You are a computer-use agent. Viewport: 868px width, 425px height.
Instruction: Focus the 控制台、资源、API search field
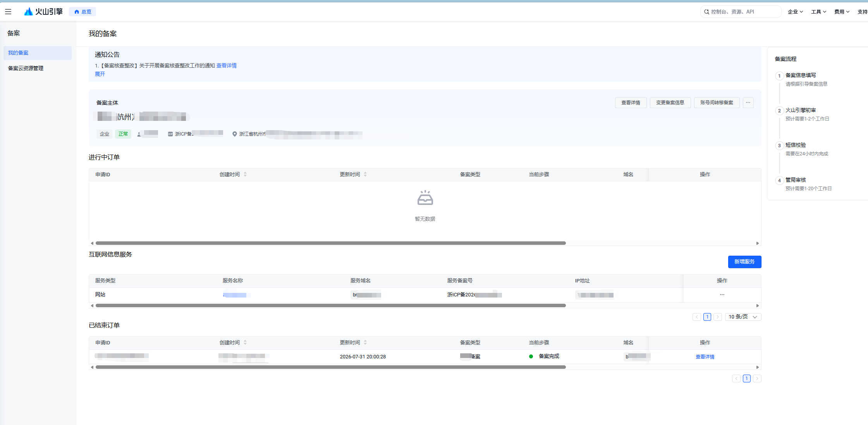741,12
